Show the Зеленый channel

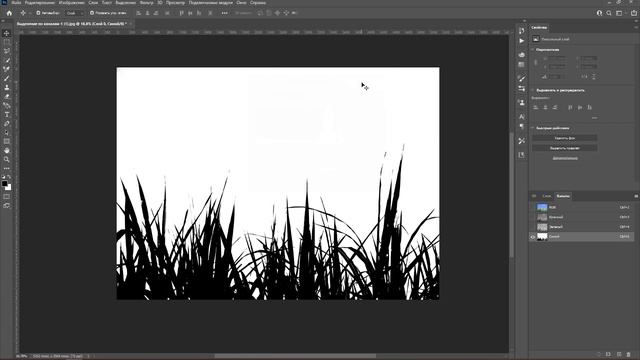point(582,227)
